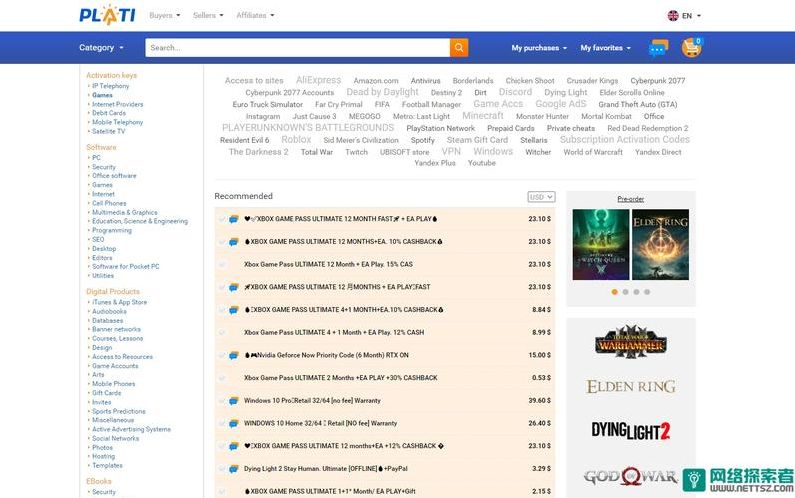This screenshot has height=498, width=795.
Task: Click chat icon on WINDOWS 10 Home row
Action: (x=234, y=423)
